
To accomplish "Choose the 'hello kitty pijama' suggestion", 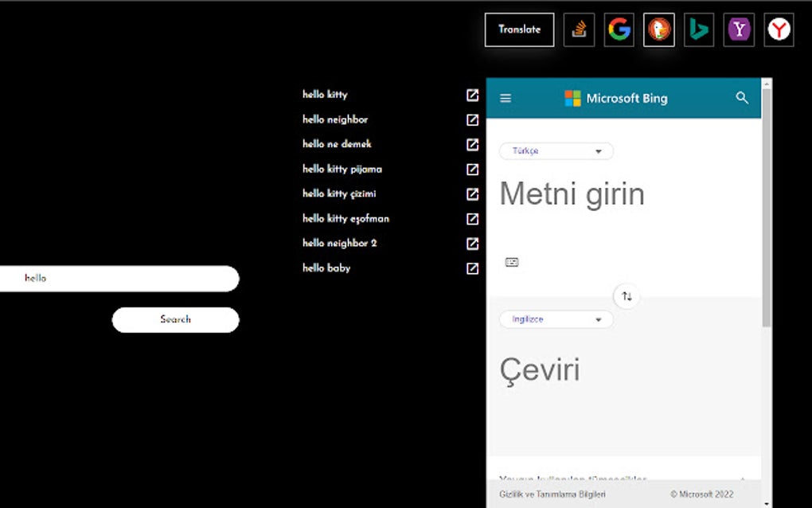I will [342, 169].
